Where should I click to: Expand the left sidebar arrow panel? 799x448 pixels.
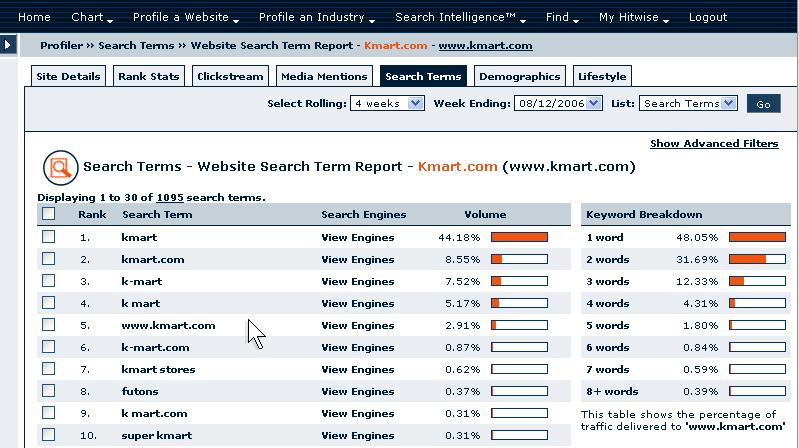[8, 45]
